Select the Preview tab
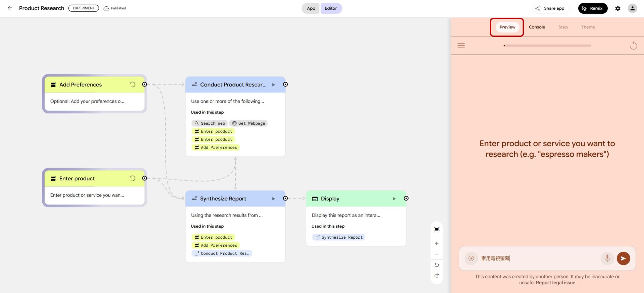 507,27
